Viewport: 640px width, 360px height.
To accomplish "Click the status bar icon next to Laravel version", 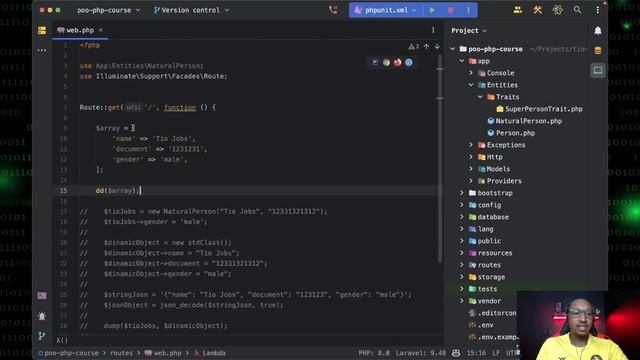I will coord(456,353).
